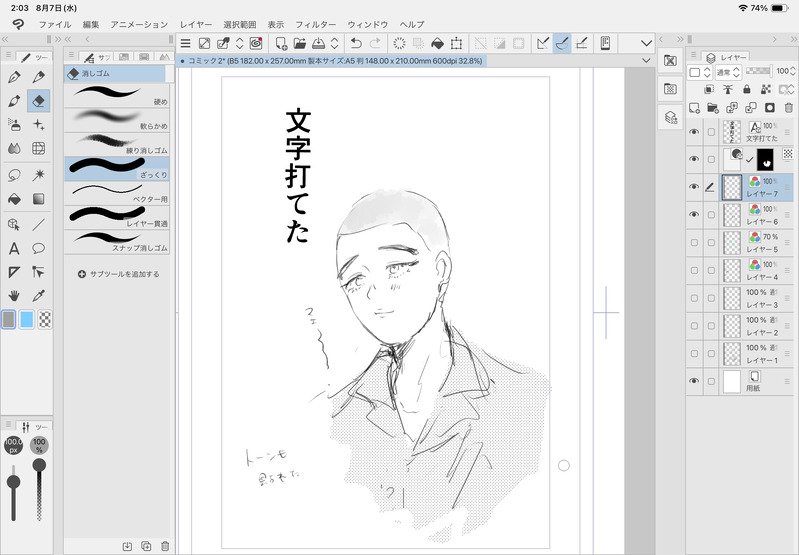Click the New layer folder icon

click(713, 108)
